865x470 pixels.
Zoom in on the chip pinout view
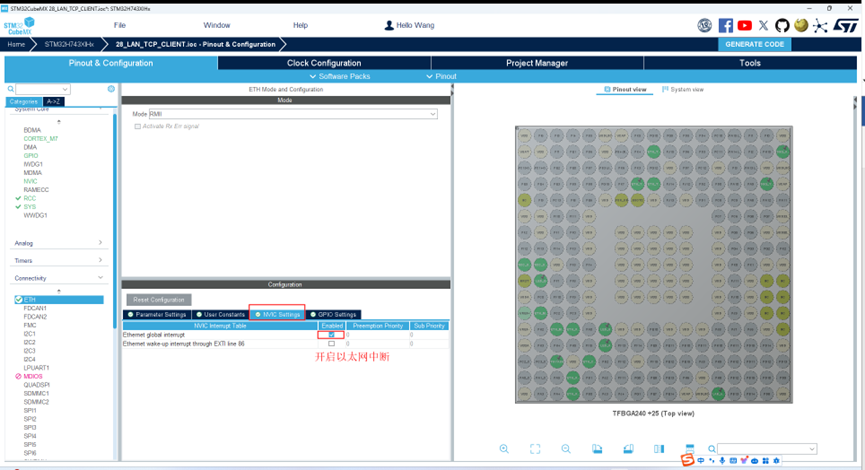[x=504, y=449]
